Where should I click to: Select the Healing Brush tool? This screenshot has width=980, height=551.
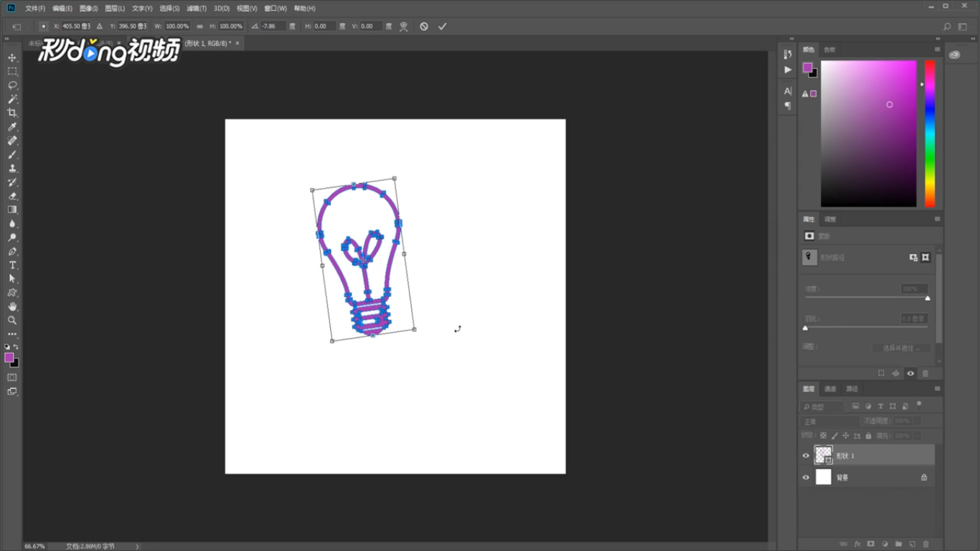point(12,141)
